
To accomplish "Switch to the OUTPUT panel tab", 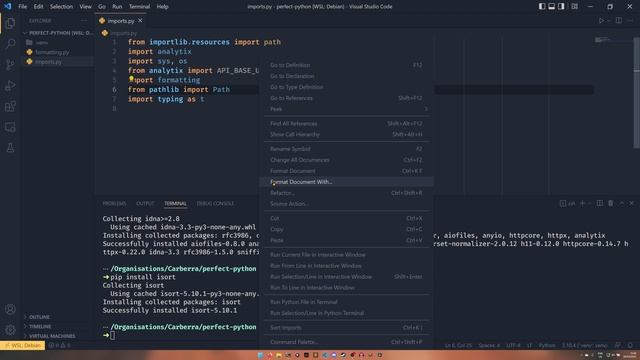I will tap(145, 203).
